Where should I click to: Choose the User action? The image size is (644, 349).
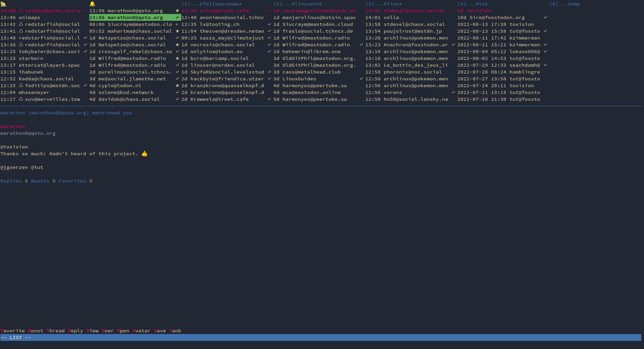pyautogui.click(x=108, y=331)
